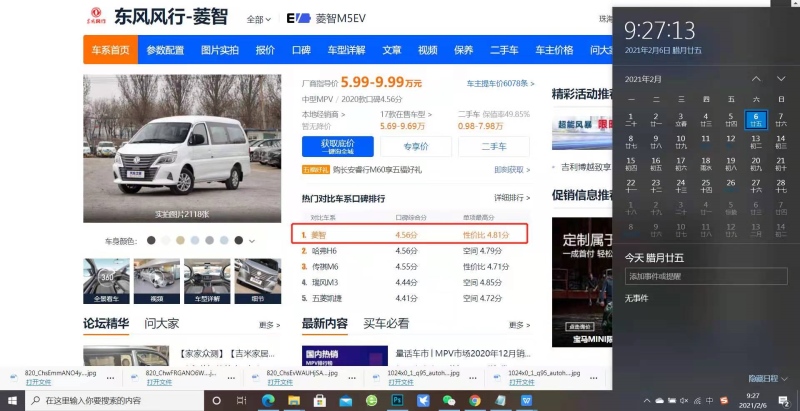Open 车主提车价6078条 link
This screenshot has width=800, height=411.
click(501, 83)
